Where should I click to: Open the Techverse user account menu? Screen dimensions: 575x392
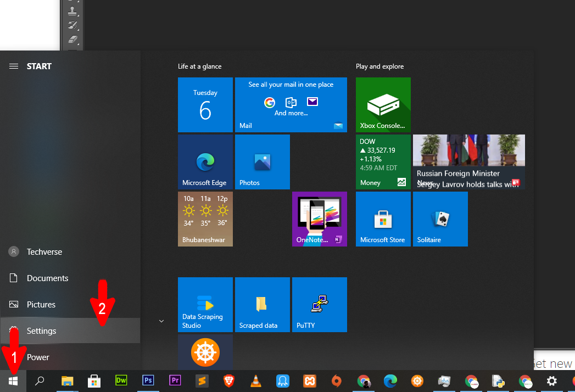70,252
